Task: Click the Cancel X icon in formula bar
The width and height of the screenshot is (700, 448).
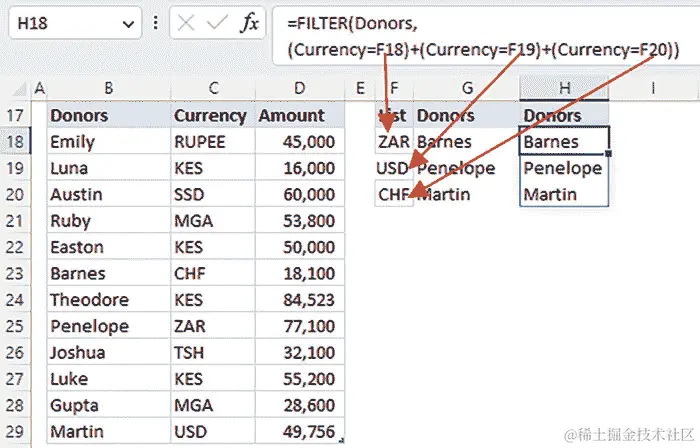Action: tap(186, 23)
